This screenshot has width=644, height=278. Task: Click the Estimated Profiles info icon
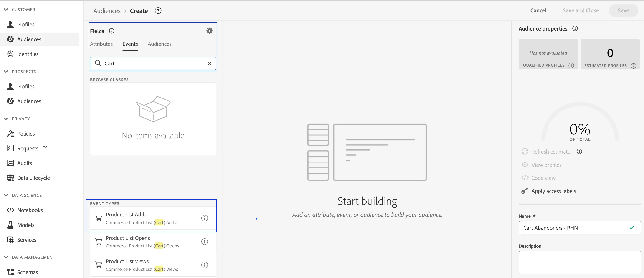[x=634, y=66]
